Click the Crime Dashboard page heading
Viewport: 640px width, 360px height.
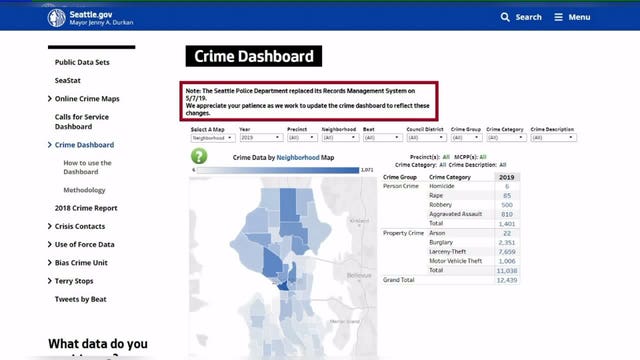254,56
